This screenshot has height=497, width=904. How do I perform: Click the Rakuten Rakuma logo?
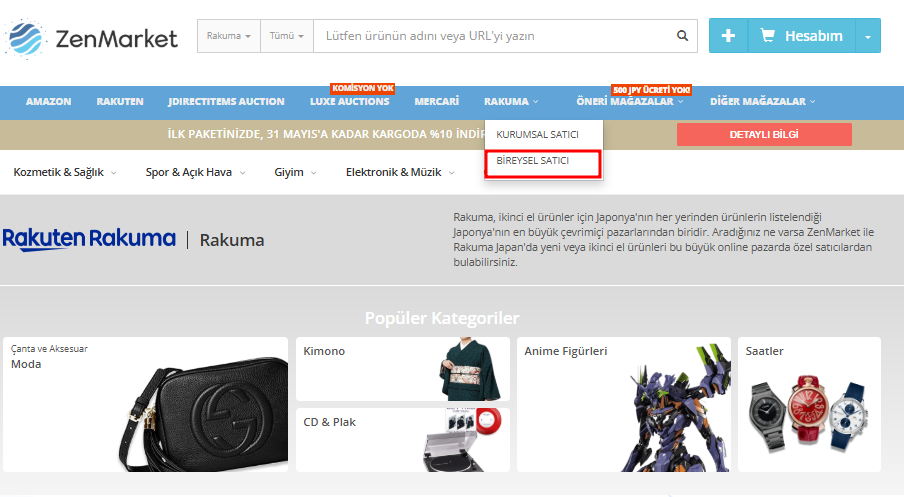click(x=89, y=239)
